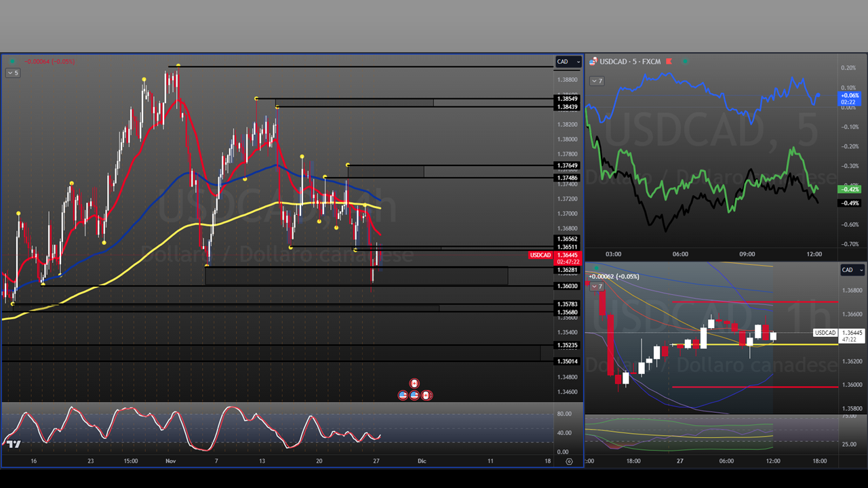868x488 pixels.
Task: Open CAD currency dropdown in left chart
Action: point(568,62)
